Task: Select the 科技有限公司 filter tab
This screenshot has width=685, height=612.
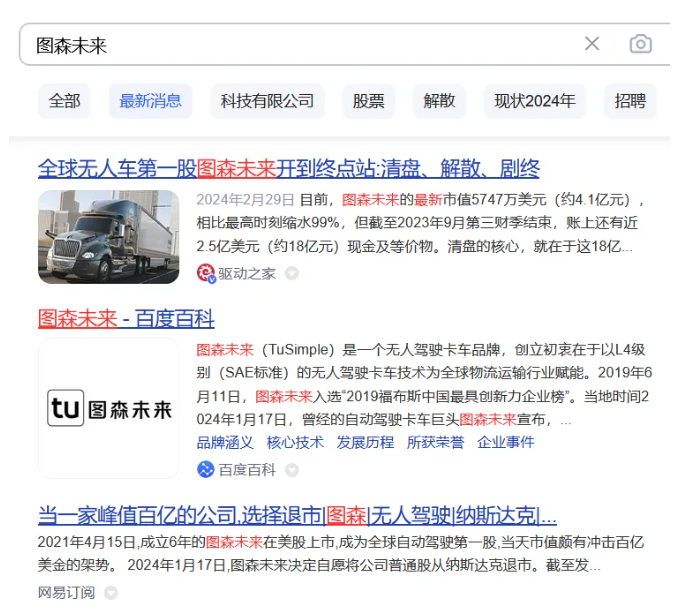Action: pyautogui.click(x=267, y=101)
